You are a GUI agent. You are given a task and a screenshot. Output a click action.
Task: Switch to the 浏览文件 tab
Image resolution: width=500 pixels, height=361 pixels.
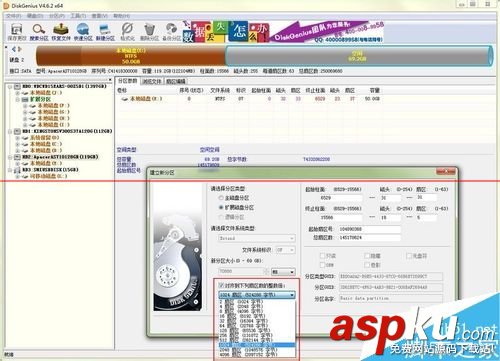(152, 81)
